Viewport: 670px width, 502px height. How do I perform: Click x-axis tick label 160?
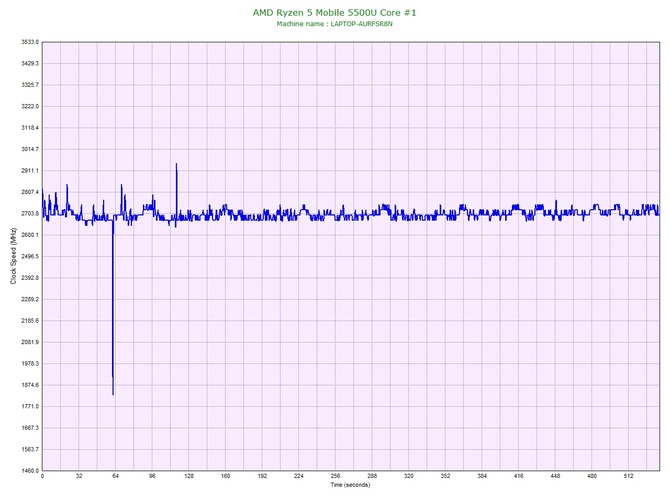click(x=226, y=476)
